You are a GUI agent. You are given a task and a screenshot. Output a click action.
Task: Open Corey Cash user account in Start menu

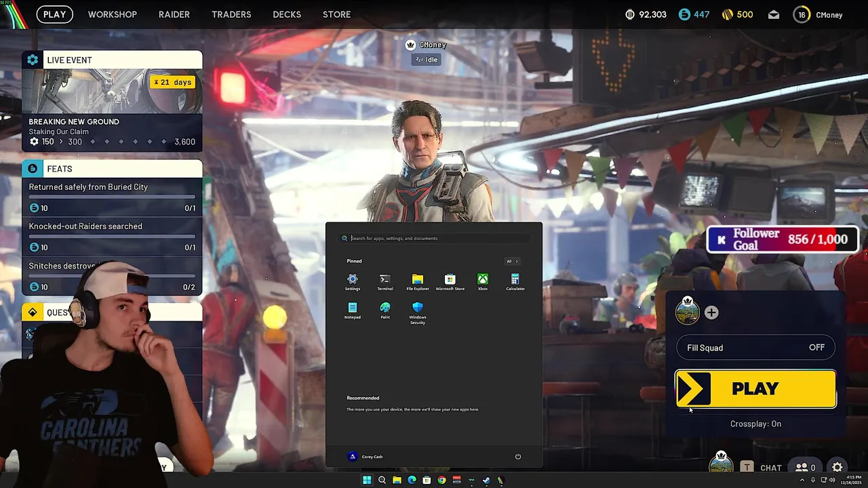click(x=366, y=456)
